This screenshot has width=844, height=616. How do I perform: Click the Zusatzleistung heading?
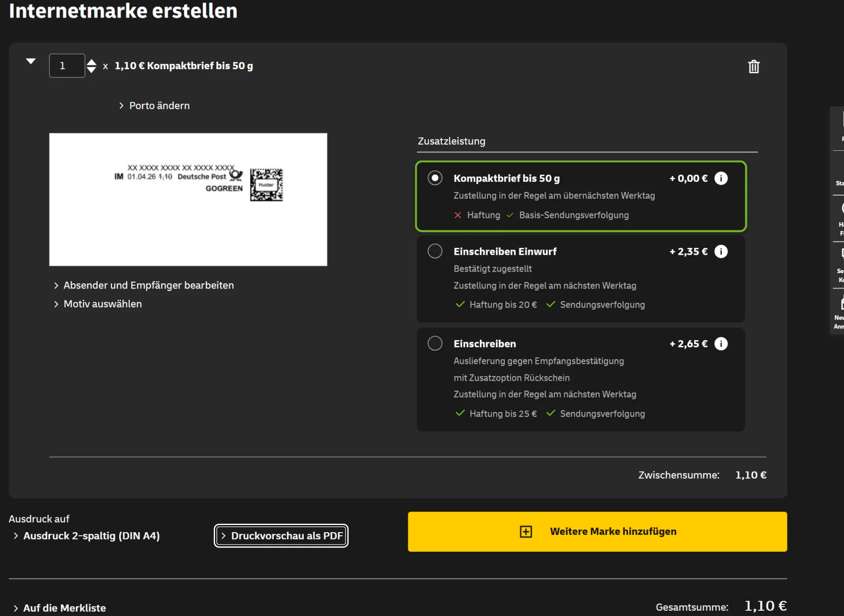pos(452,141)
